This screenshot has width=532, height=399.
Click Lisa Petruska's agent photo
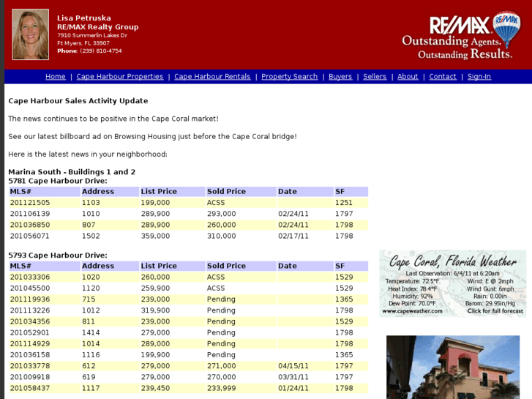pos(31,34)
